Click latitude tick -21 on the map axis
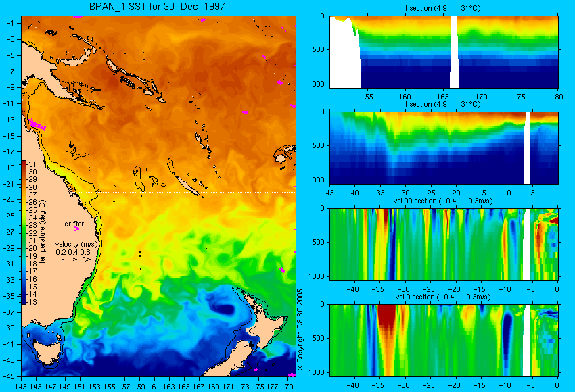 [x=8, y=184]
